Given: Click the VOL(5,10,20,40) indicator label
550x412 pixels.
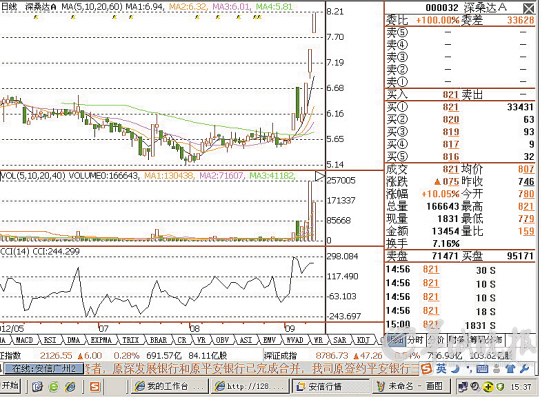Looking at the screenshot, I should (33, 175).
